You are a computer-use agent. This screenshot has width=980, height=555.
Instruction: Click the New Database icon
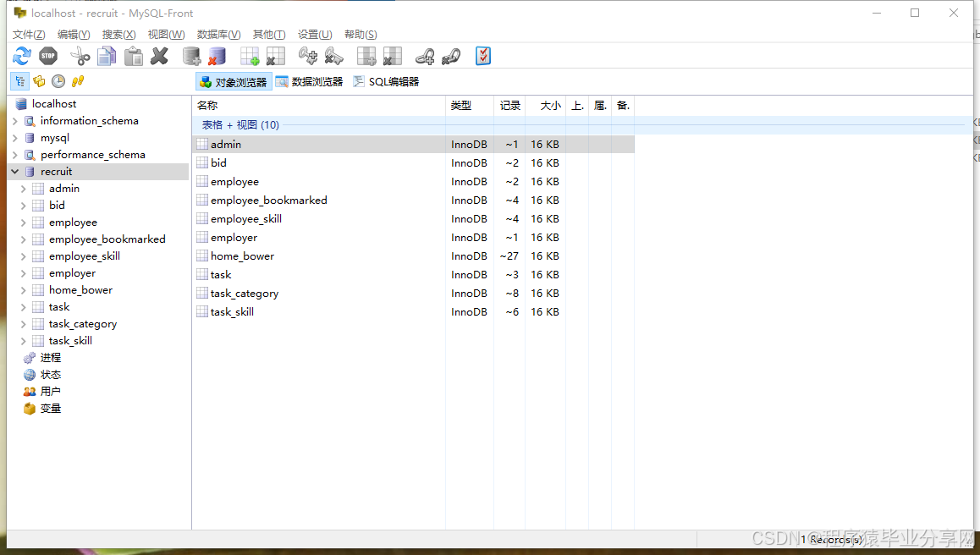[x=191, y=56]
